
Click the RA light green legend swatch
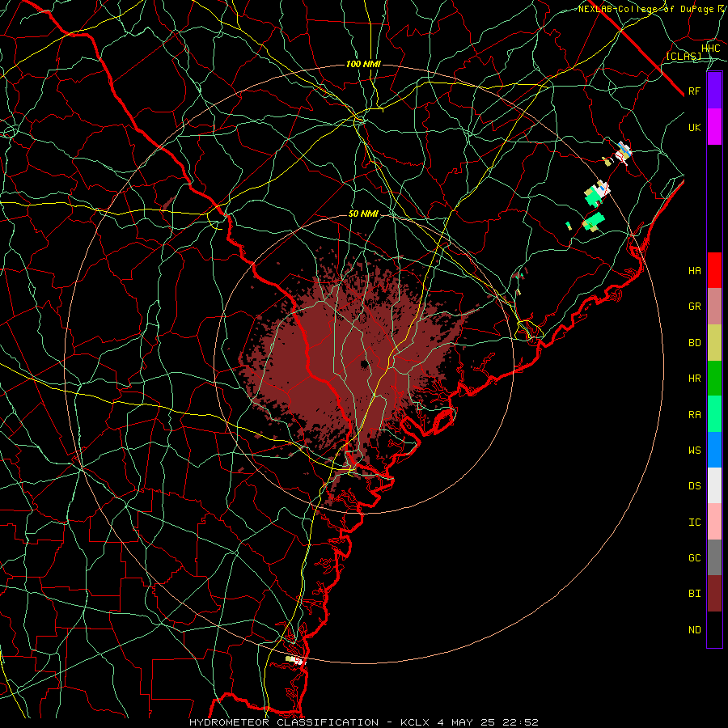click(x=714, y=414)
